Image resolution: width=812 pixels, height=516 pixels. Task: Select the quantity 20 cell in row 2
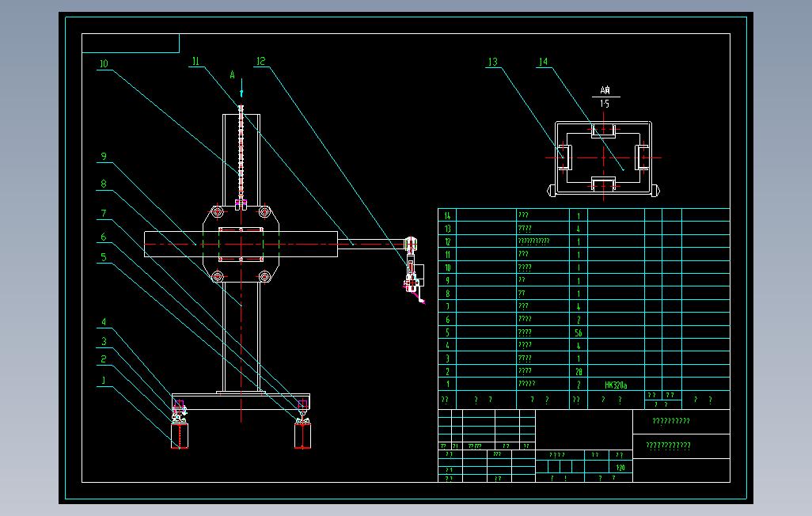tap(579, 371)
